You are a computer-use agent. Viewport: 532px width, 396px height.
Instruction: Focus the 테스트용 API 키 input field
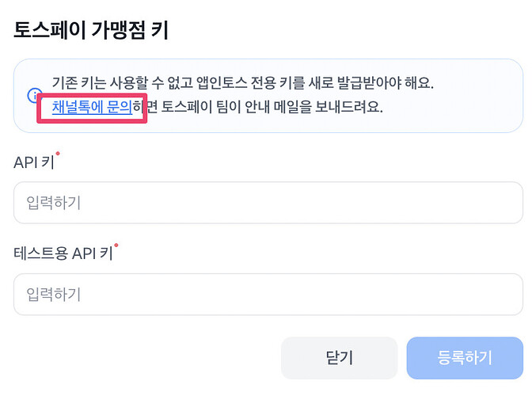(268, 295)
